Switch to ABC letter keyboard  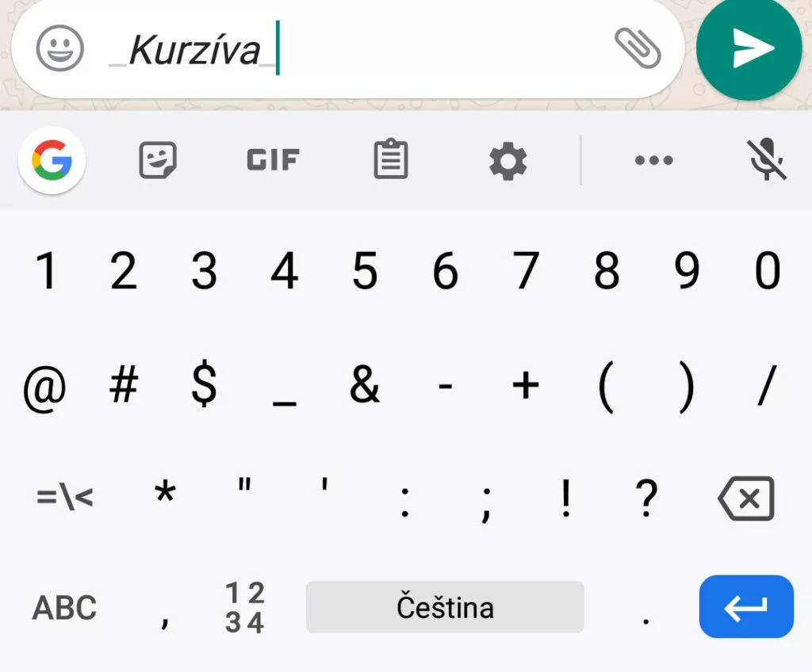64,607
